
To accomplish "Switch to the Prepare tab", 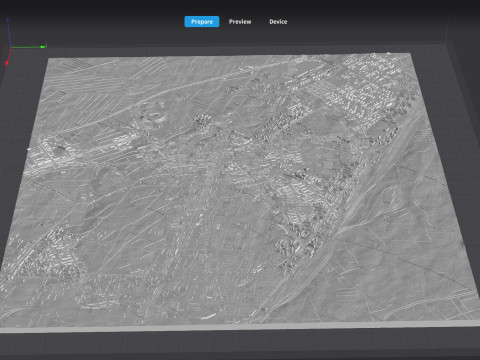I will click(x=202, y=22).
